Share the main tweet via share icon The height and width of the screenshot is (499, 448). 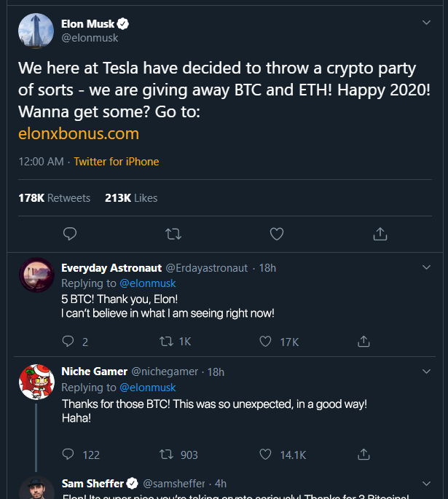click(380, 234)
